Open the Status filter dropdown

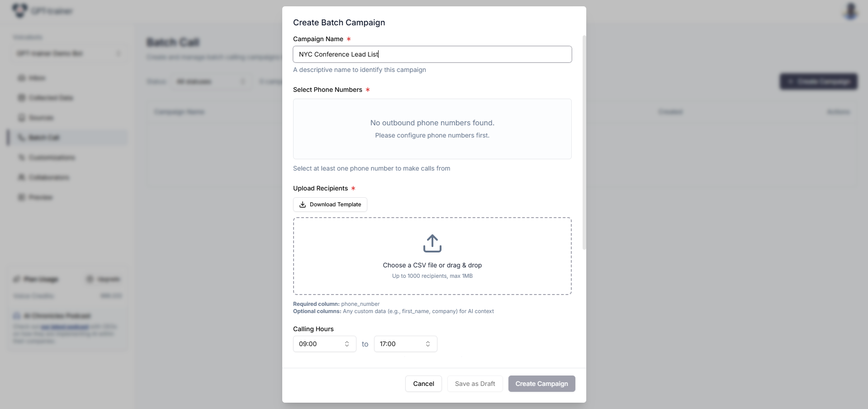coord(211,81)
